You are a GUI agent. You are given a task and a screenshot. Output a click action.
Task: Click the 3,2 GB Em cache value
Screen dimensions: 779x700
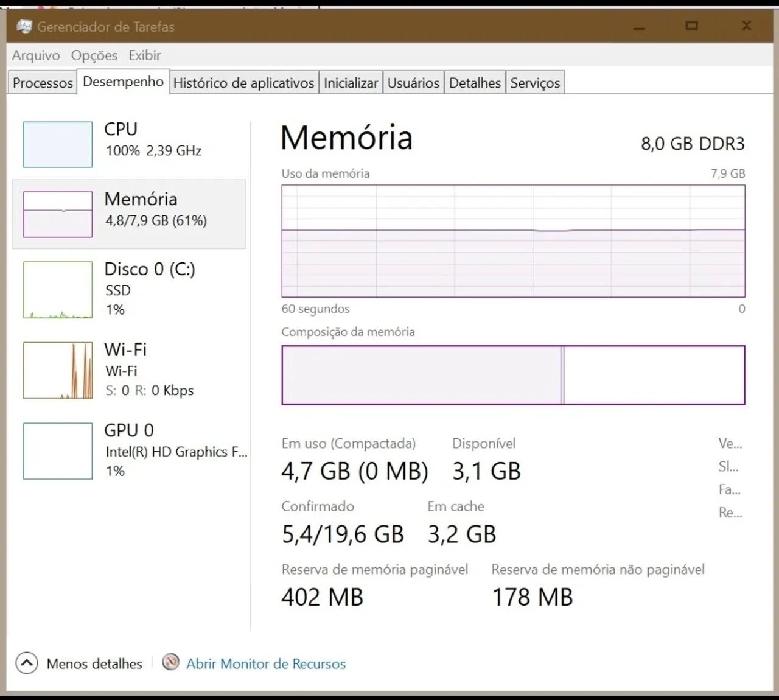(x=462, y=534)
